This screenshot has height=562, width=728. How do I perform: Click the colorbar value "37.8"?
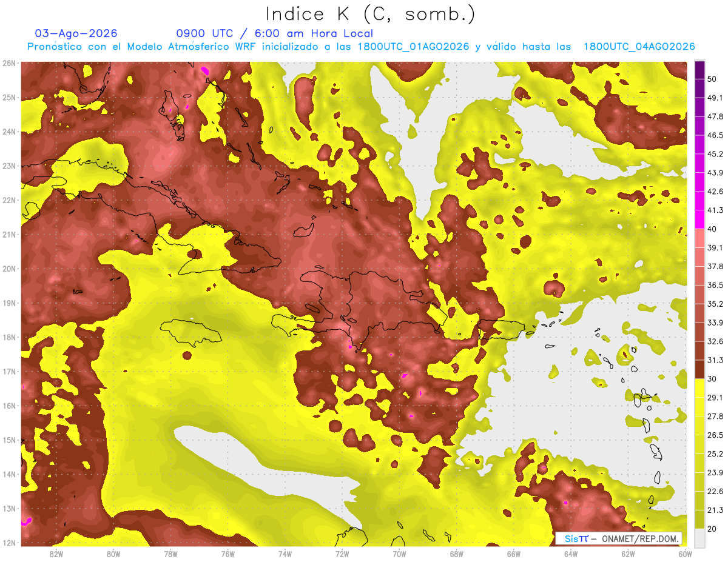(715, 266)
